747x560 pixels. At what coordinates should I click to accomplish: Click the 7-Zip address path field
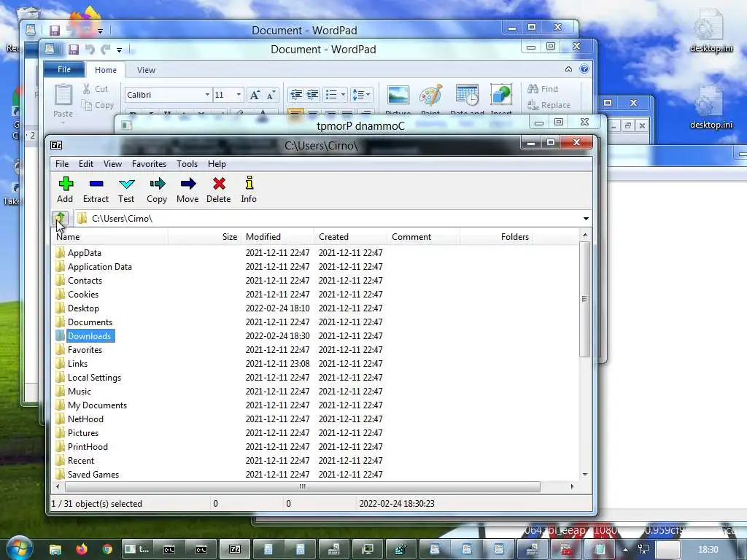(x=329, y=219)
